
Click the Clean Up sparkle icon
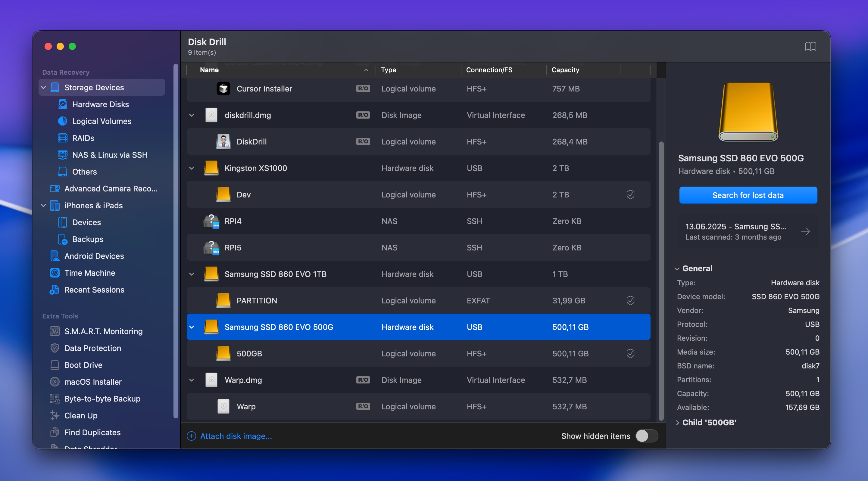pyautogui.click(x=55, y=415)
